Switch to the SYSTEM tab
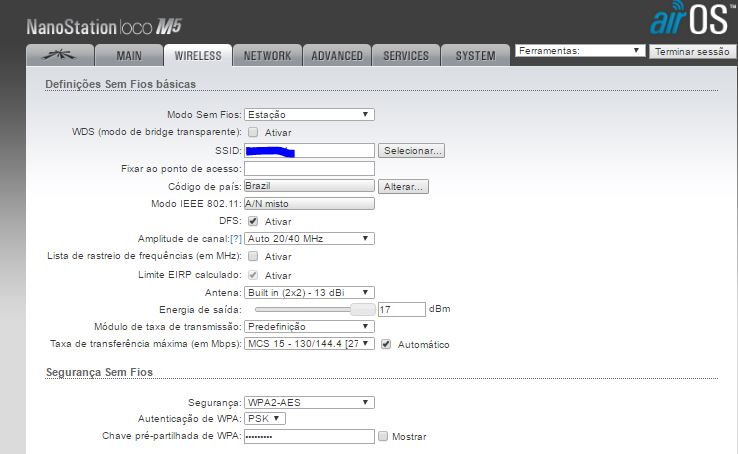 coord(475,56)
